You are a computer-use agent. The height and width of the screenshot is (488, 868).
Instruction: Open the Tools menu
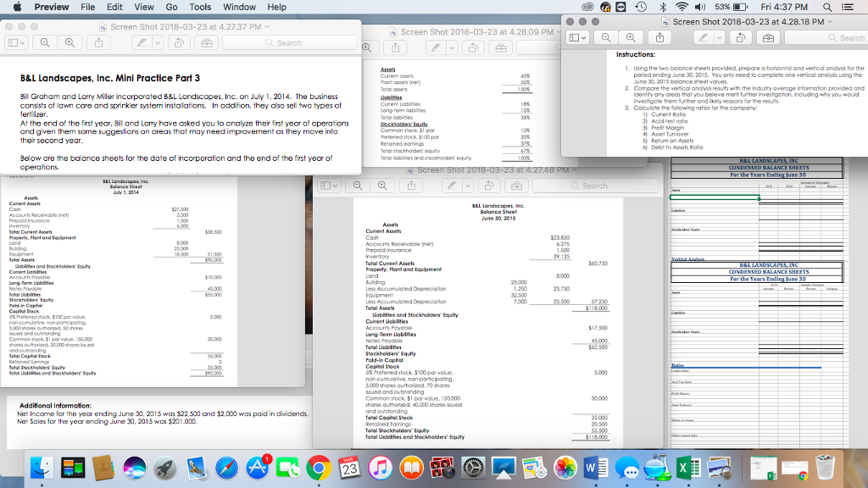point(200,7)
